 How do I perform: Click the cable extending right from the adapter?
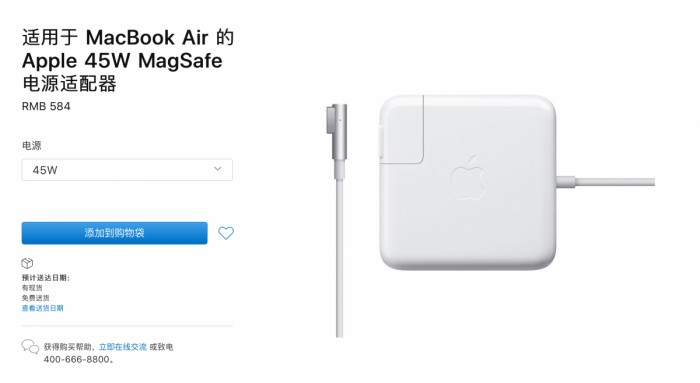[x=606, y=182]
